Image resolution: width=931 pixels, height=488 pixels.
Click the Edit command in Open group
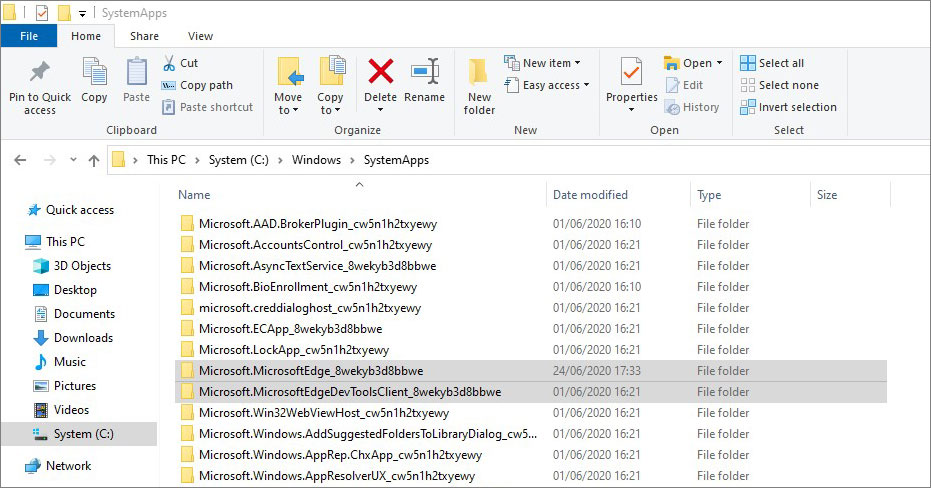click(684, 85)
